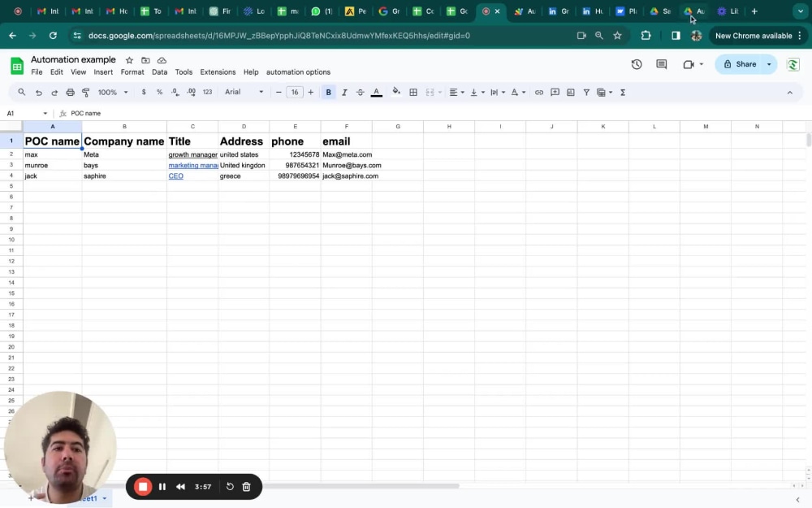812x508 pixels.
Task: Insert a link using the toolbar icon
Action: (x=538, y=92)
